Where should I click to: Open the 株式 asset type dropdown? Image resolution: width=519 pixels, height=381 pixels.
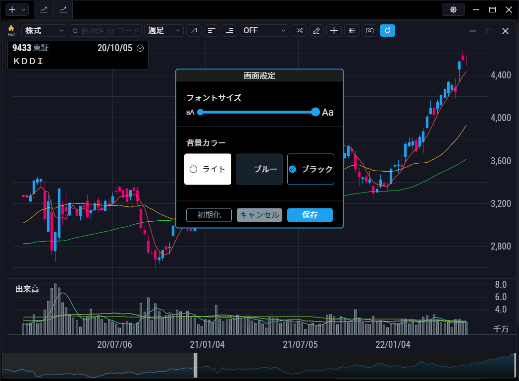pos(44,31)
